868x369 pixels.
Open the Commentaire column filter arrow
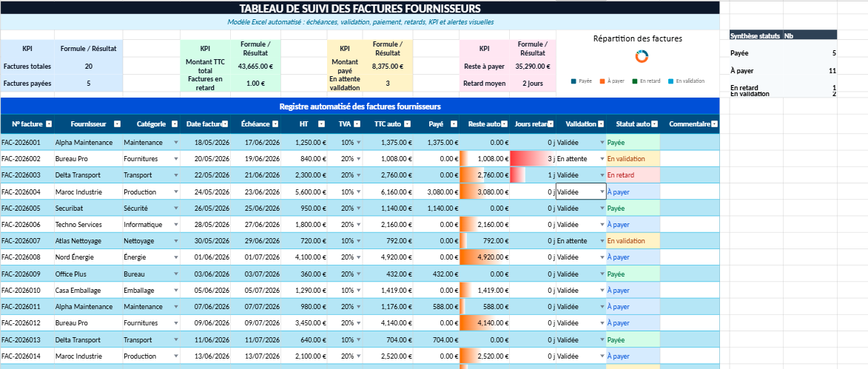[x=714, y=124]
